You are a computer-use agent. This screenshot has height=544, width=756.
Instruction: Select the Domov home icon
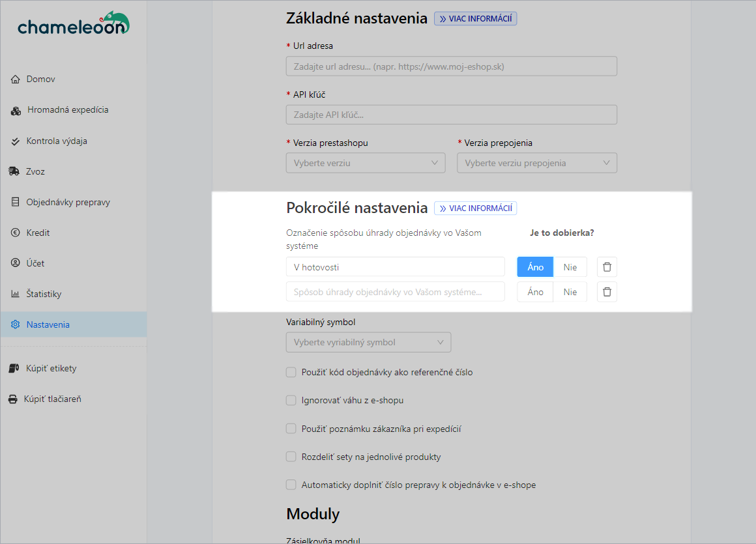(16, 79)
